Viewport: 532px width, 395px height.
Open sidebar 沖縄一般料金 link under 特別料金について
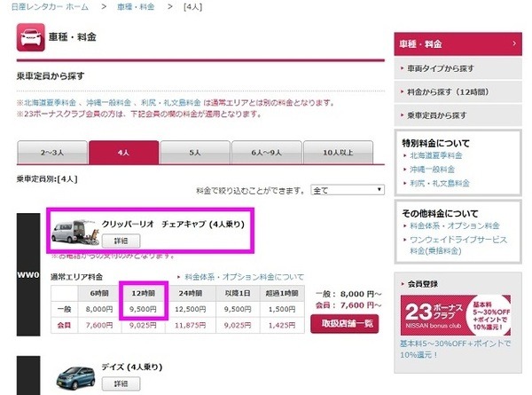tap(433, 170)
